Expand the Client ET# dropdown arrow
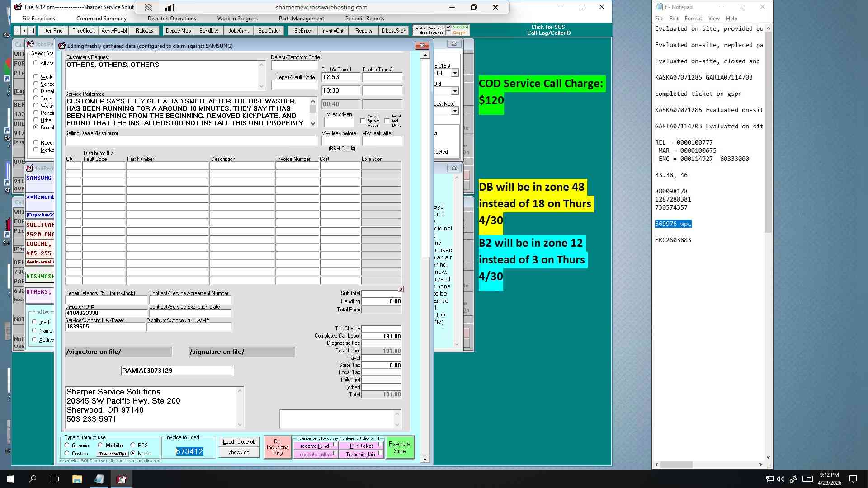868x488 pixels. tap(455, 73)
